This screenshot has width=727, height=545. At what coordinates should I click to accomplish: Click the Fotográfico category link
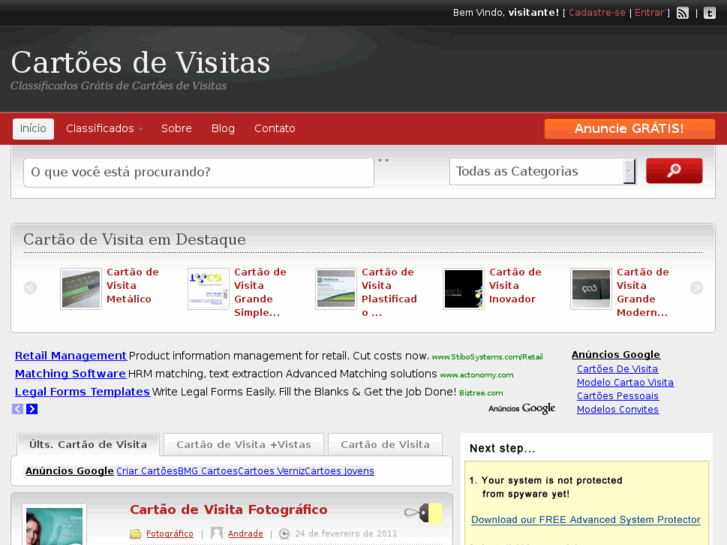(170, 534)
